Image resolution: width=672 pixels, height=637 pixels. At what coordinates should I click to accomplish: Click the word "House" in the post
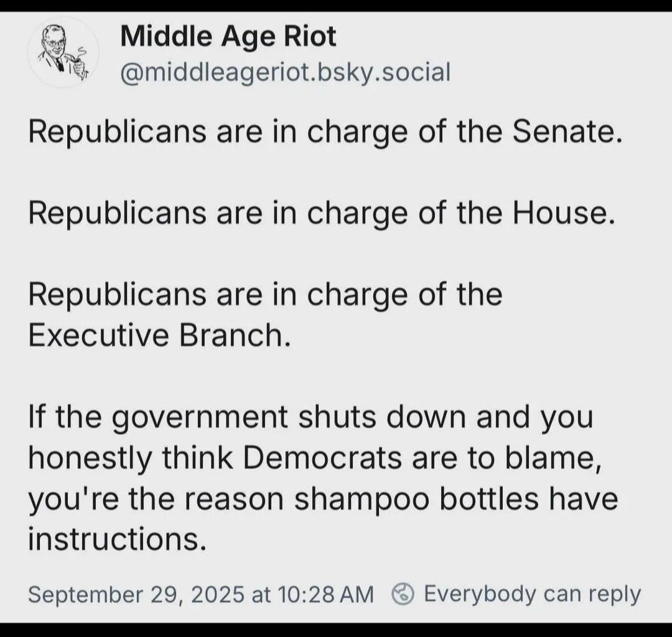click(x=558, y=213)
